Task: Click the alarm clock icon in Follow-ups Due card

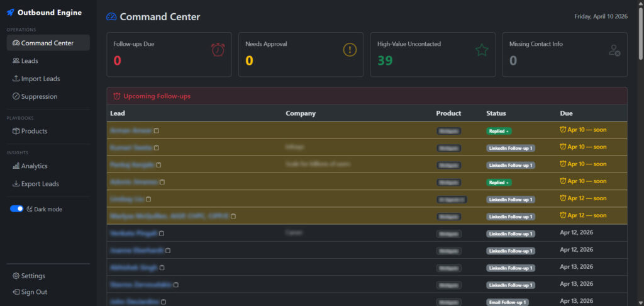Action: click(x=218, y=50)
